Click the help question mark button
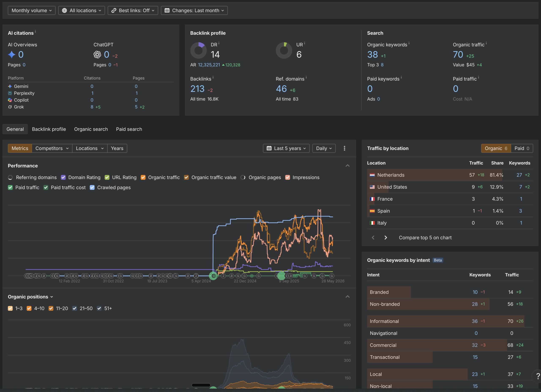 point(538,376)
